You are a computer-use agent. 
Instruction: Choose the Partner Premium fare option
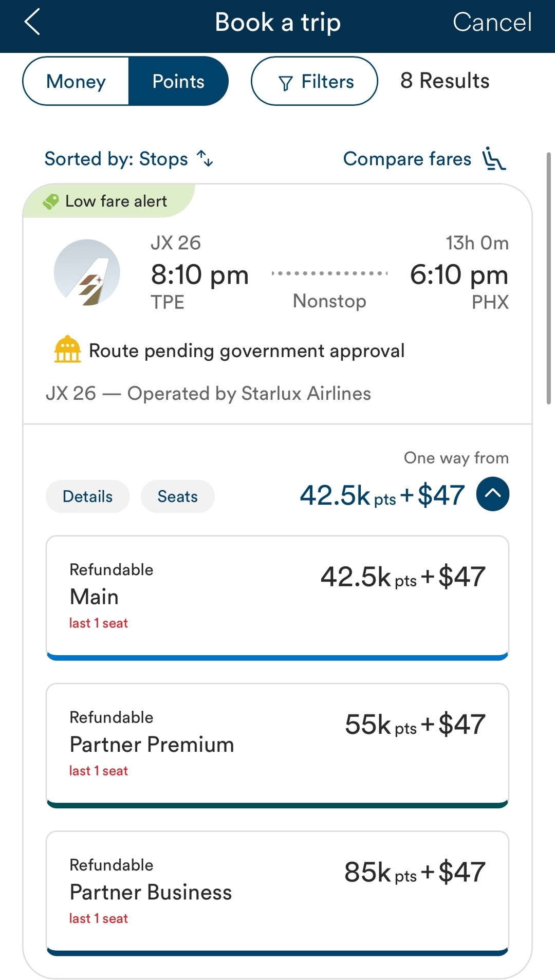[277, 744]
